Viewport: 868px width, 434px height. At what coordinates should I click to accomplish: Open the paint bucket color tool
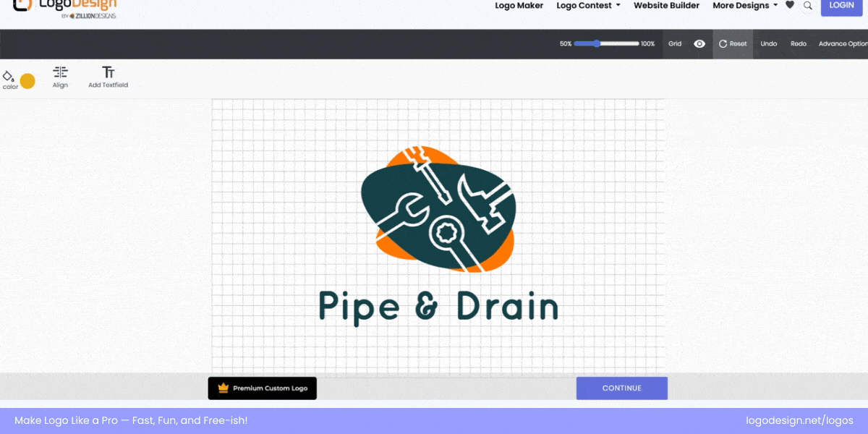[9, 79]
